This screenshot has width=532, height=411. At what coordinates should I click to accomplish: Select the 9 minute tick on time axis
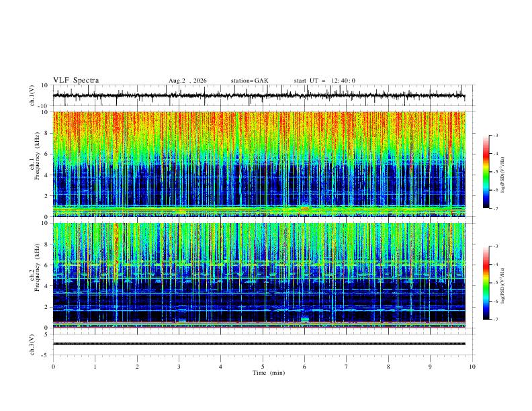tap(430, 367)
